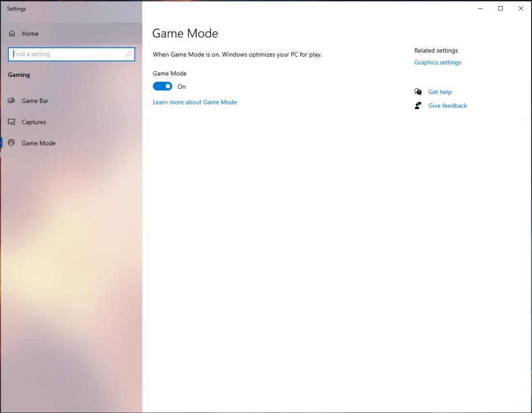532x413 pixels.
Task: Focus the 'Find a setting' search box
Action: click(x=66, y=54)
